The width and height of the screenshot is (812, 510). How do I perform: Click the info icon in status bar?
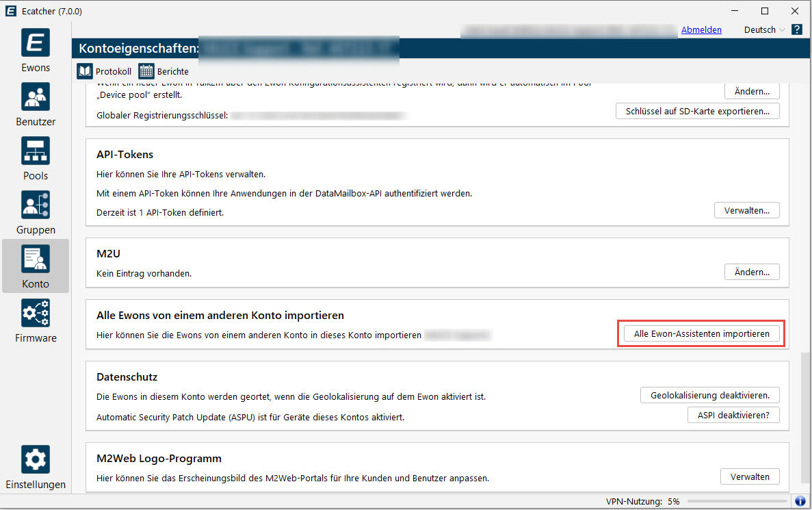pyautogui.click(x=800, y=501)
